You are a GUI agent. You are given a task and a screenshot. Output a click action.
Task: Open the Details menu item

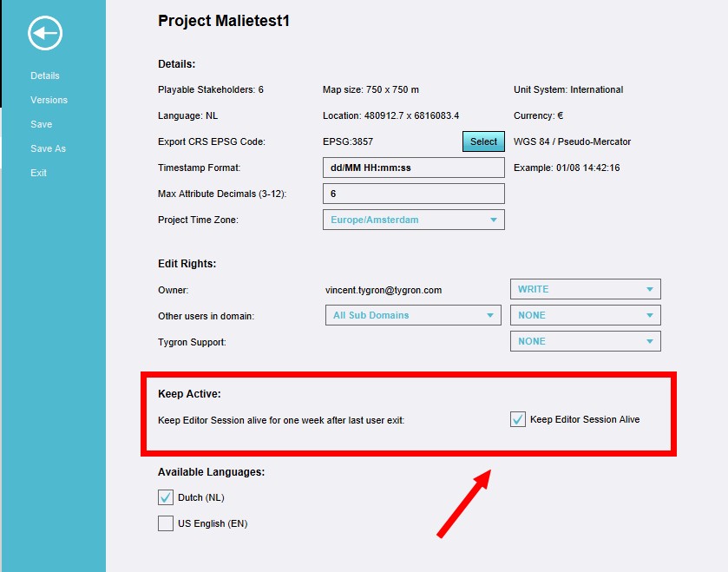[x=45, y=76]
